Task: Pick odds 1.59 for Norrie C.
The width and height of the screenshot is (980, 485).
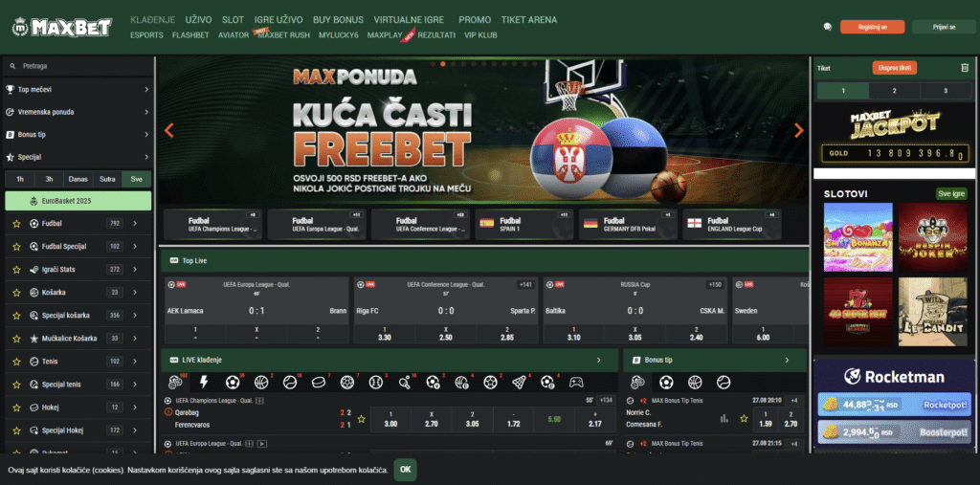Action: 768,419
